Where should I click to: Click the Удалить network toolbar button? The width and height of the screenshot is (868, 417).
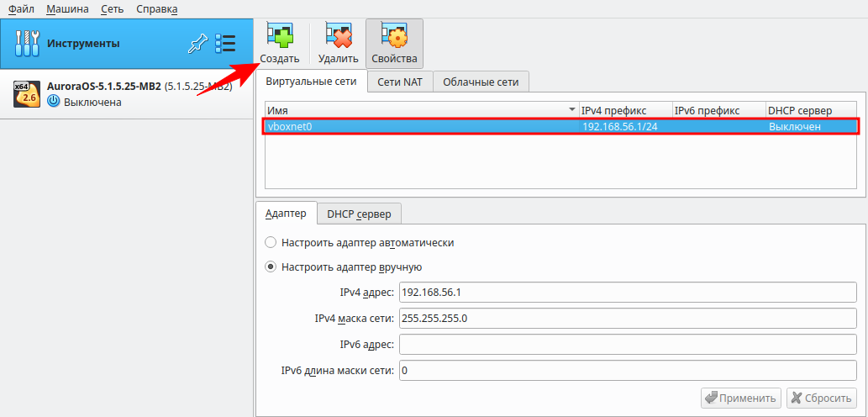coord(339,43)
